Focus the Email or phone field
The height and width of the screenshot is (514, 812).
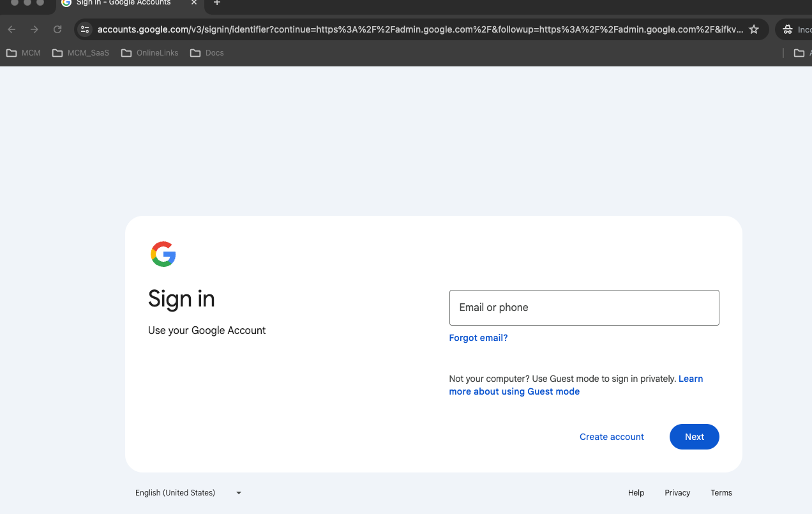tap(584, 308)
